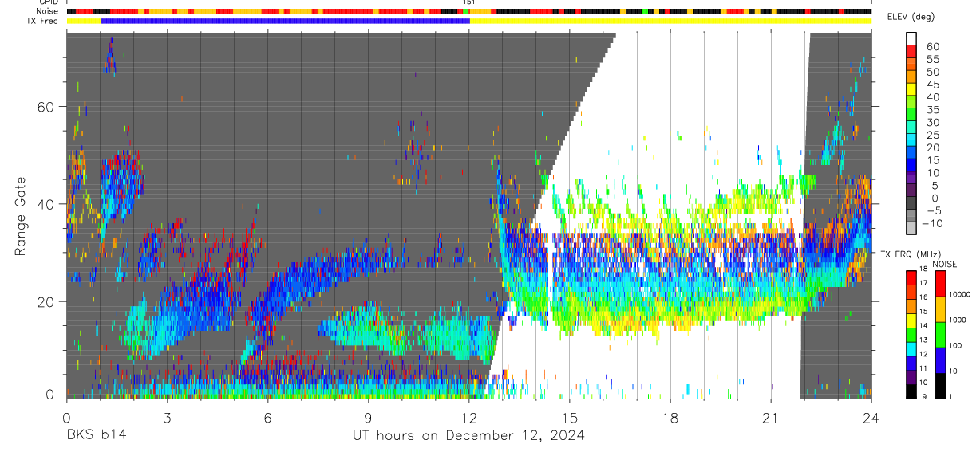
Task: Pick the green swatch in TX FRQ colorbar
Action: 911,333
